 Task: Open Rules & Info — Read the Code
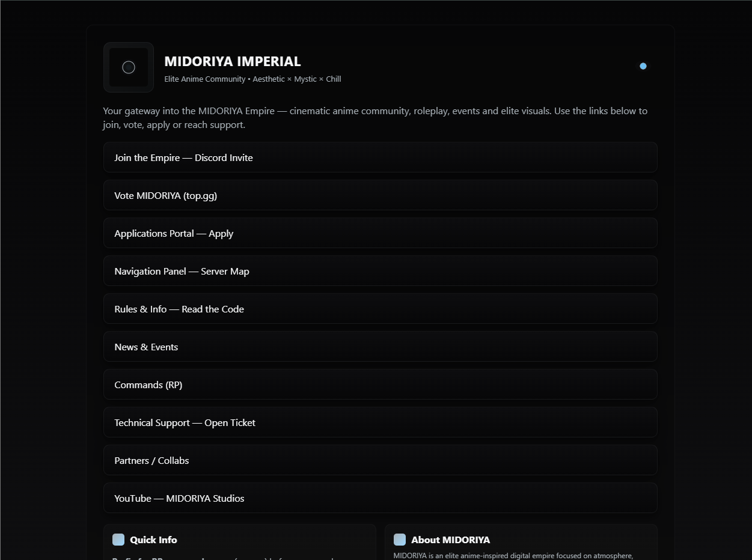[380, 309]
